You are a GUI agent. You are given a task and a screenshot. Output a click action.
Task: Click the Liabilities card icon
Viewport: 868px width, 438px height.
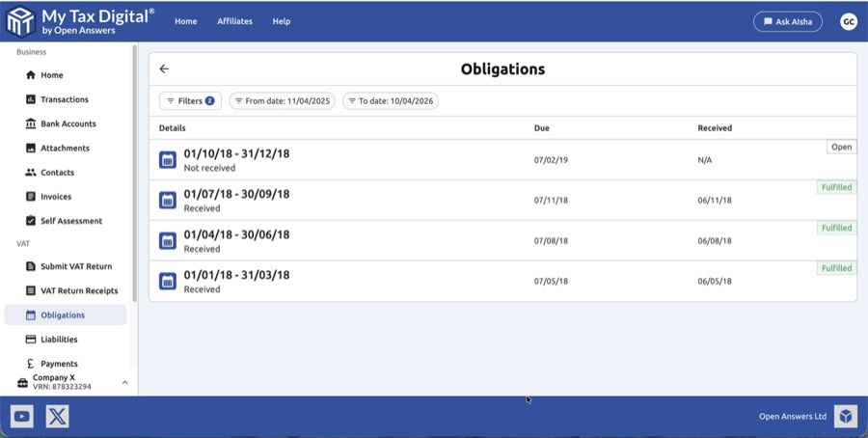click(31, 340)
